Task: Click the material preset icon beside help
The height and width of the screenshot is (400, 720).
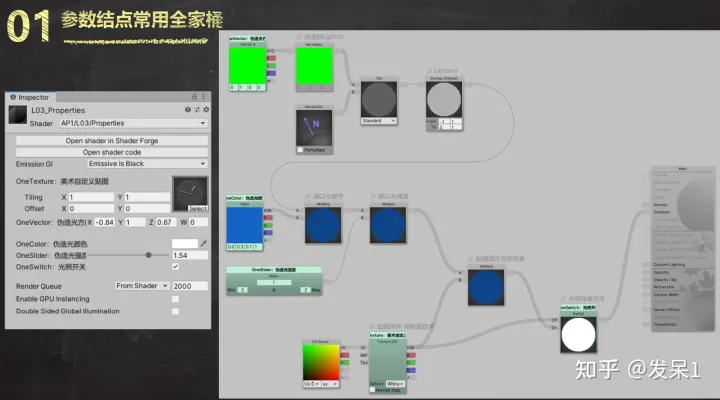Action: [197, 109]
